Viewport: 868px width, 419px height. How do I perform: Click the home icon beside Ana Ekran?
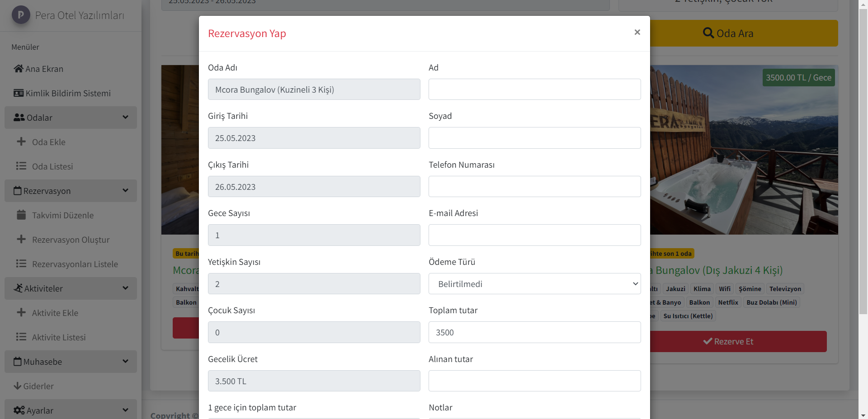pos(19,69)
